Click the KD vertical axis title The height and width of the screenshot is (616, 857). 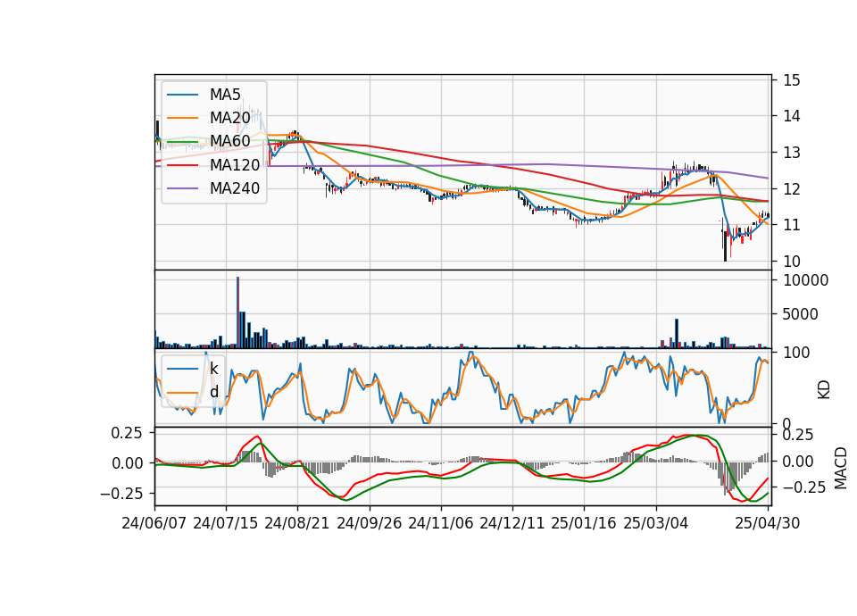click(824, 390)
